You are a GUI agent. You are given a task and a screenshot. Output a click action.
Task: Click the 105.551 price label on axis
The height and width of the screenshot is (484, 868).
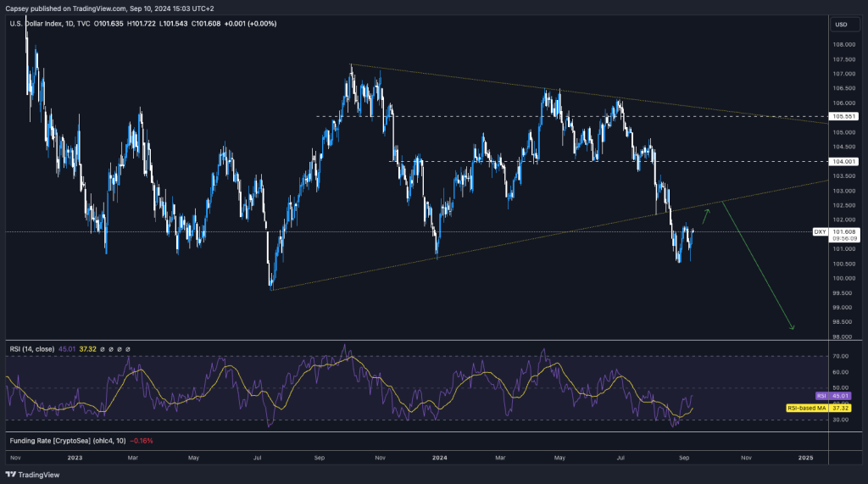846,116
